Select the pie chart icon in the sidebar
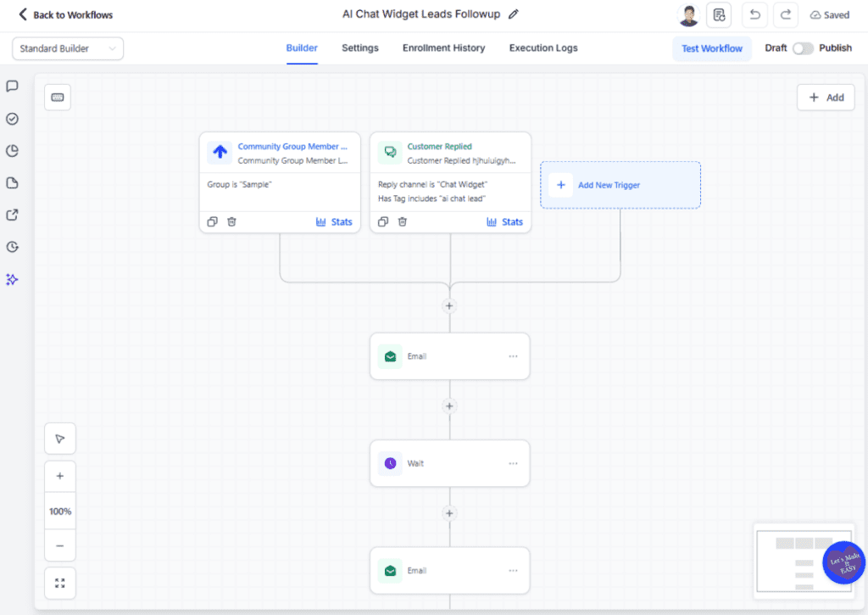Screen dimensions: 868x615 point(11,151)
